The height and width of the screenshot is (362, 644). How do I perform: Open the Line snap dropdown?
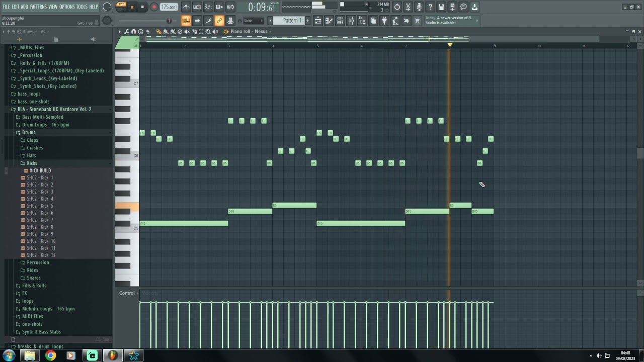[255, 21]
